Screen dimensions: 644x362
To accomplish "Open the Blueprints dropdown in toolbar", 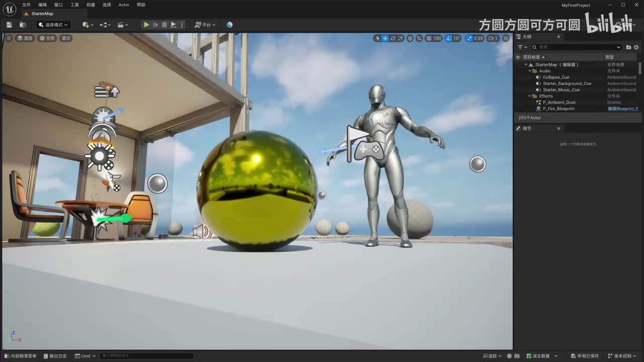I will point(105,25).
